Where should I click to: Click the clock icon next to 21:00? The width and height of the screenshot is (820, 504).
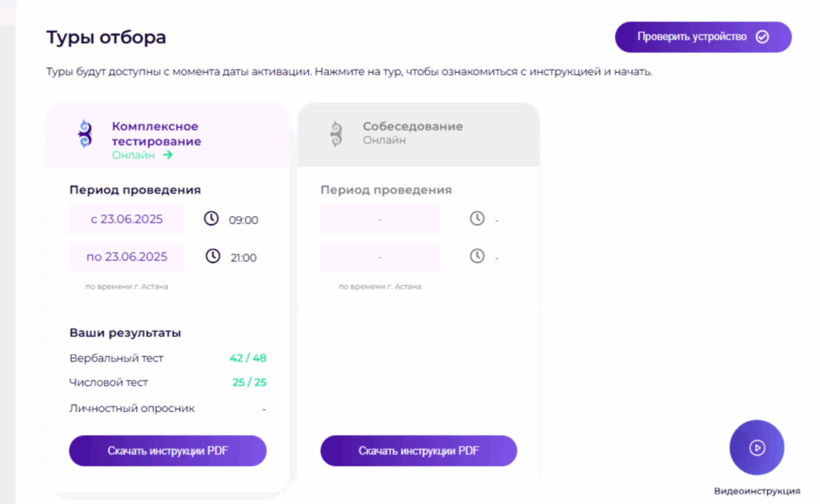click(212, 257)
